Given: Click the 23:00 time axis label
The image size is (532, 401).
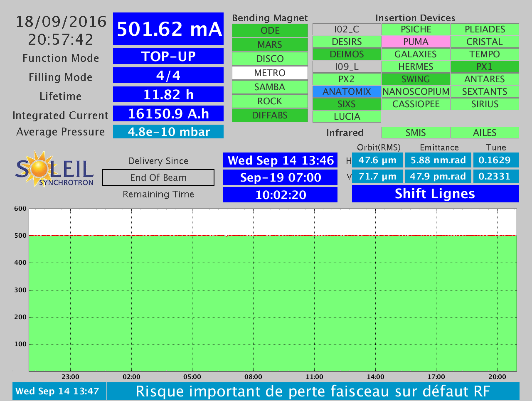Looking at the screenshot, I should (70, 377).
